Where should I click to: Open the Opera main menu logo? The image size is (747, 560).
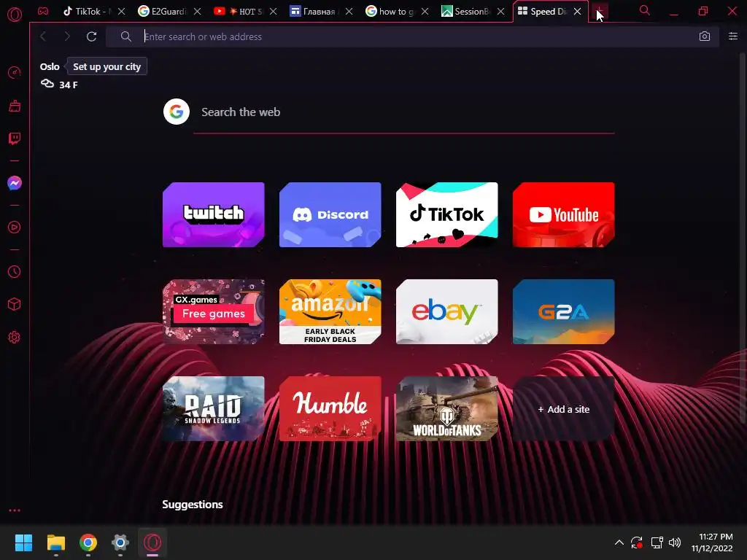pos(15,15)
